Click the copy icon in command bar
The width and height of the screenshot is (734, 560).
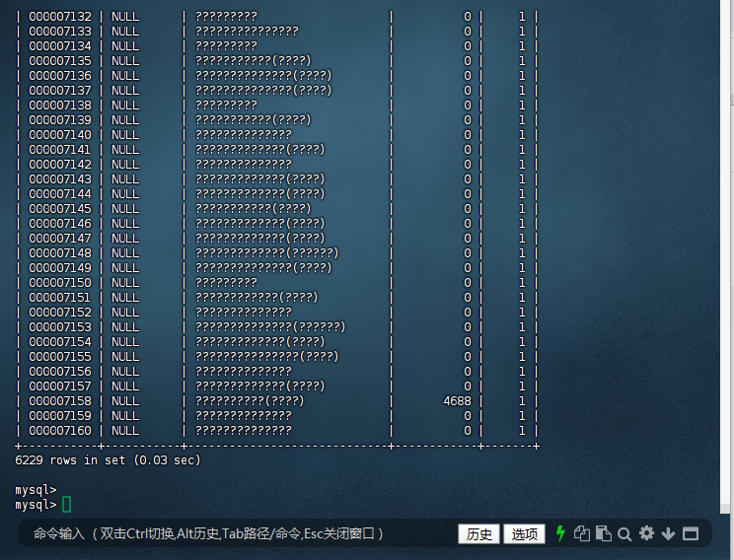tap(582, 533)
